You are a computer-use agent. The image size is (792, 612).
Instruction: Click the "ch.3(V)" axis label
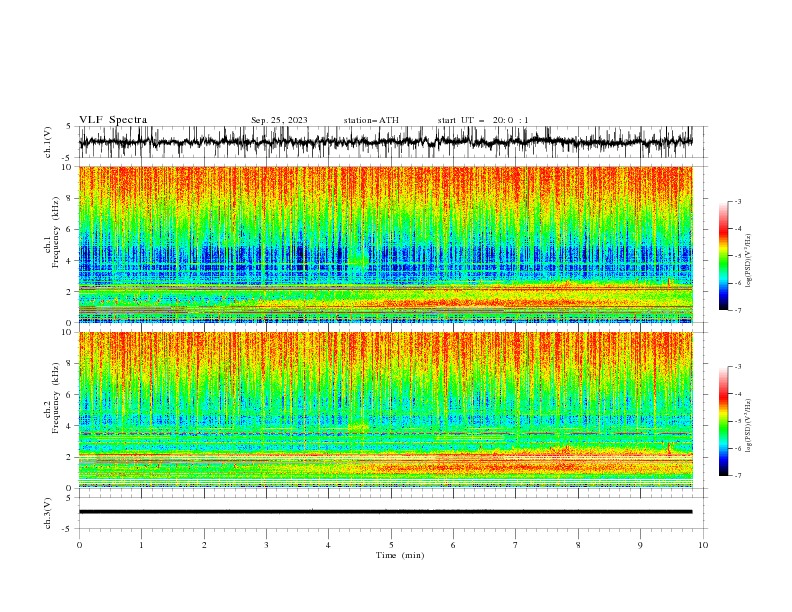pos(48,513)
